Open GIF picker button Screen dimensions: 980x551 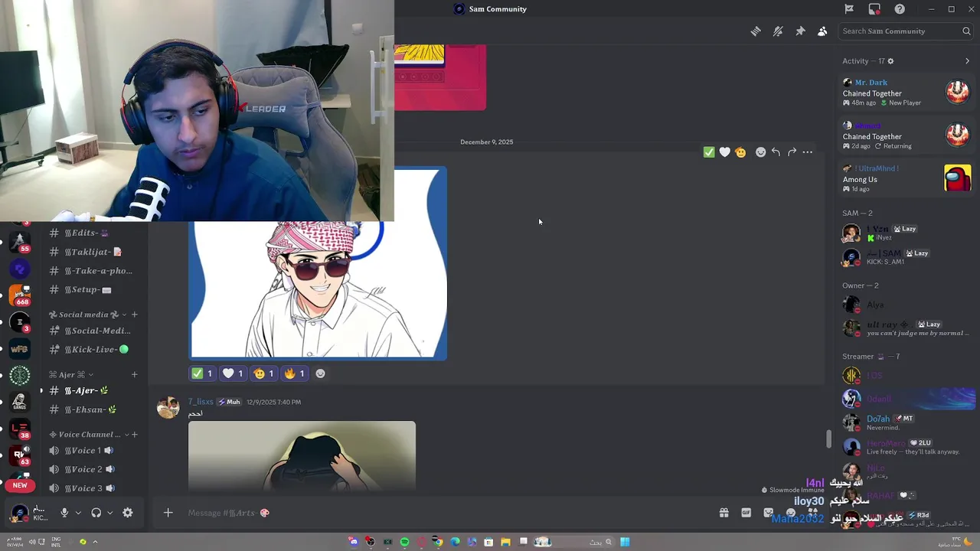[746, 513]
